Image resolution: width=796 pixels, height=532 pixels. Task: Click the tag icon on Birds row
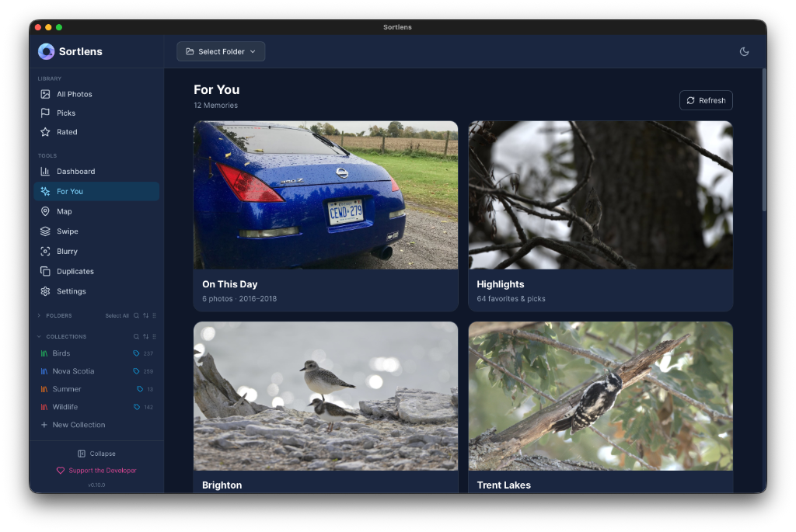pos(136,353)
